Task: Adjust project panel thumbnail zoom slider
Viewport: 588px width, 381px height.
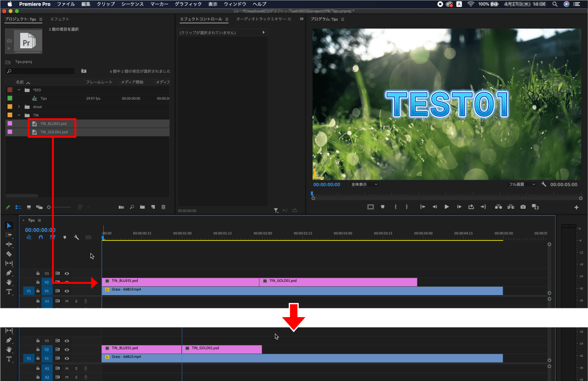Action: pos(59,207)
